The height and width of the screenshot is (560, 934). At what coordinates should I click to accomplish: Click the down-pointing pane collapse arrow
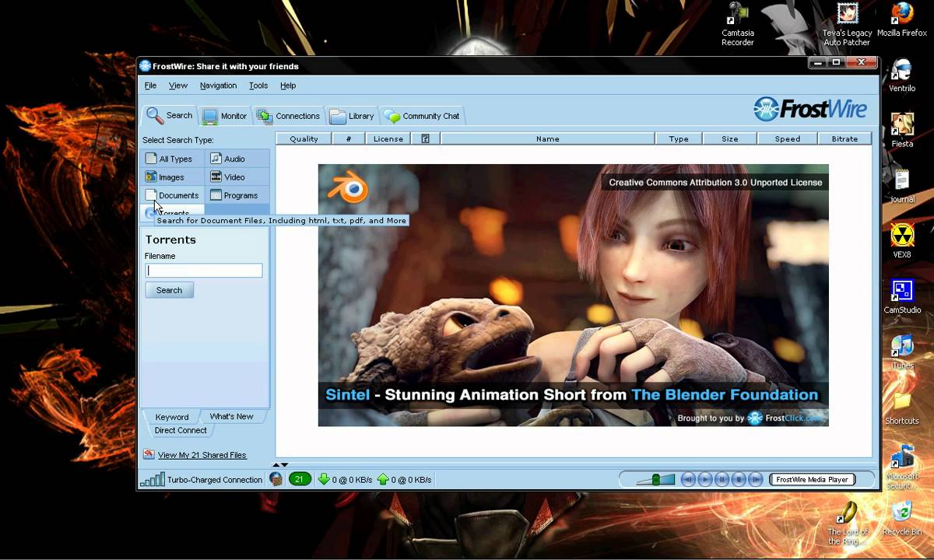(x=285, y=464)
